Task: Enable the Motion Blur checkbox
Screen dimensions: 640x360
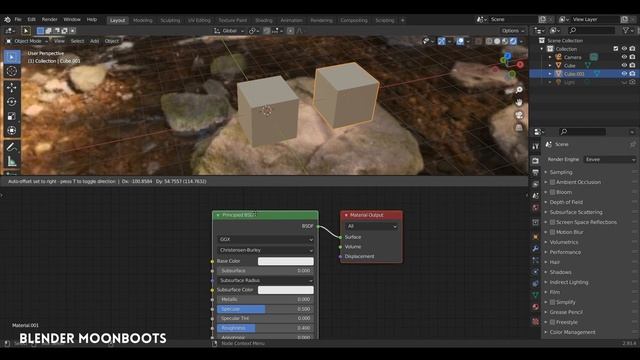Action: point(552,232)
